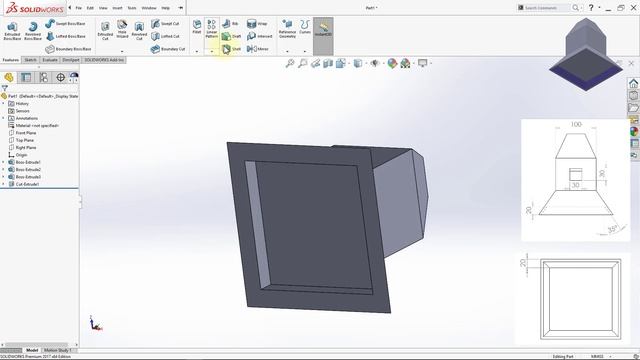Image resolution: width=640 pixels, height=360 pixels.
Task: Open the View menu
Action: 103,8
